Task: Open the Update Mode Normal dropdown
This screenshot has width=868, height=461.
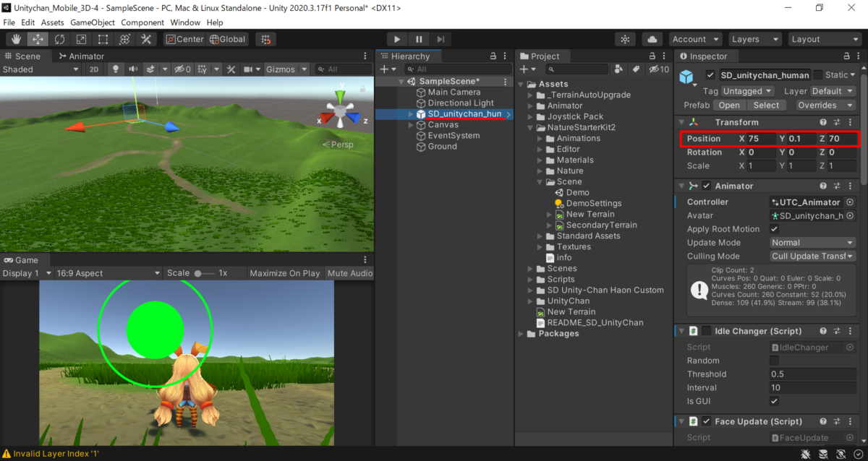Action: (x=813, y=243)
